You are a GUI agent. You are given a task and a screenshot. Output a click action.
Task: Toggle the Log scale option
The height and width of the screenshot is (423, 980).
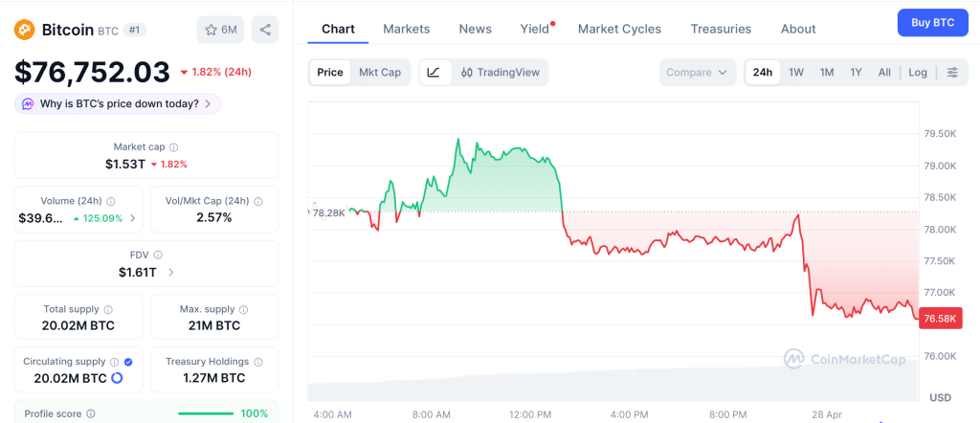pyautogui.click(x=918, y=72)
